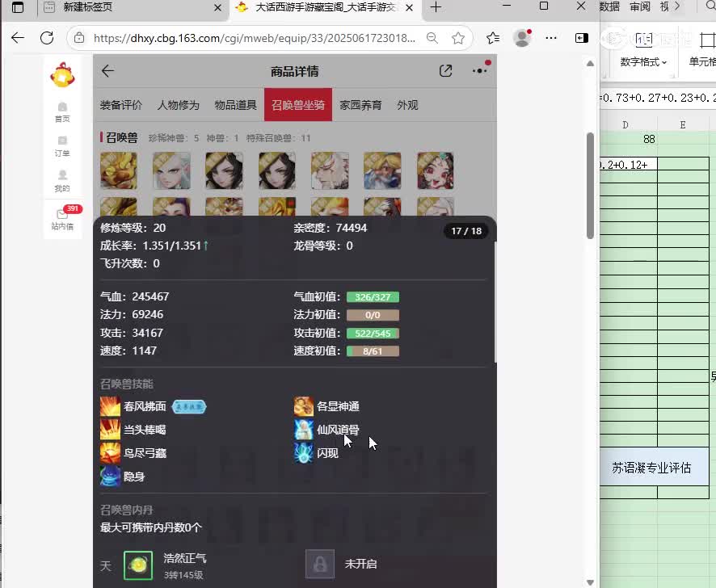
Task: Toggle the browser sidebar panel
Action: point(581,38)
